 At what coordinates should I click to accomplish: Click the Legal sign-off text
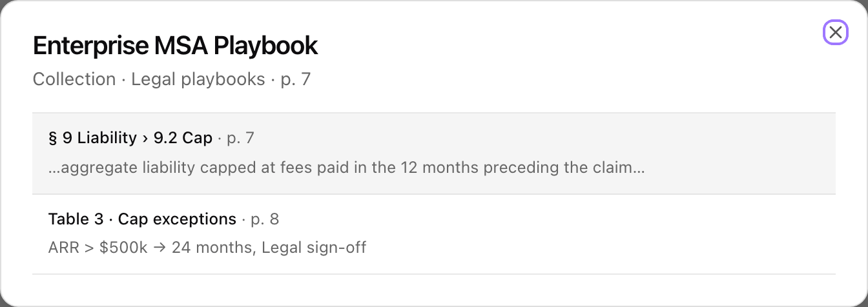314,248
